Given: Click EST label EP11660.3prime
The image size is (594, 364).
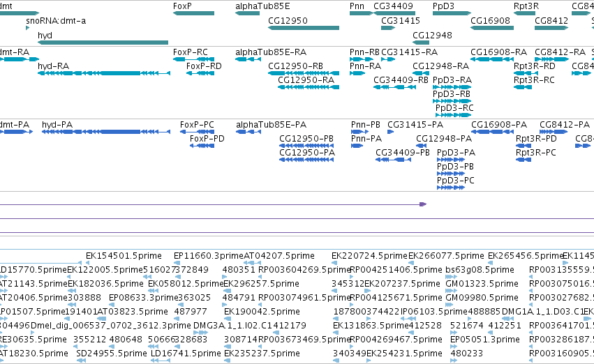Looking at the screenshot, I should [209, 256].
